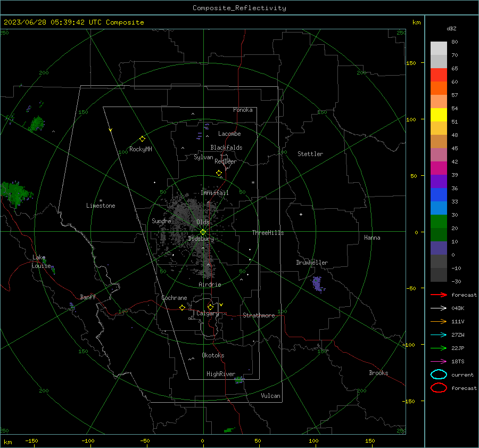Click the Airdrie city label
The image size is (479, 448).
(x=210, y=284)
